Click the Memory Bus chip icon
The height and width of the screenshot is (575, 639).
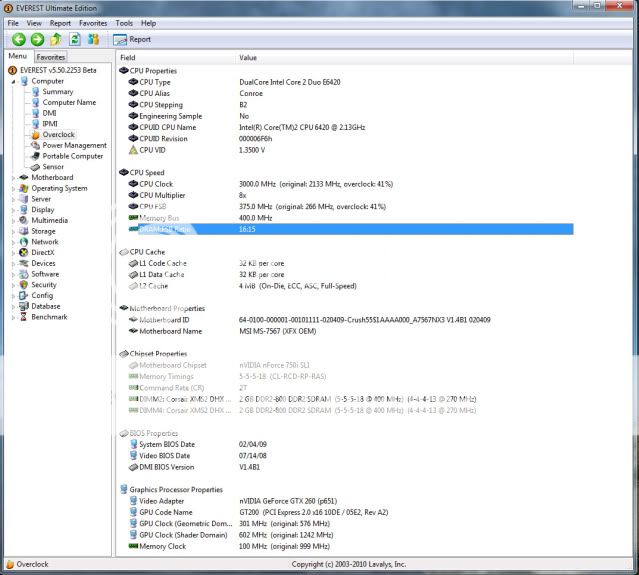(133, 218)
